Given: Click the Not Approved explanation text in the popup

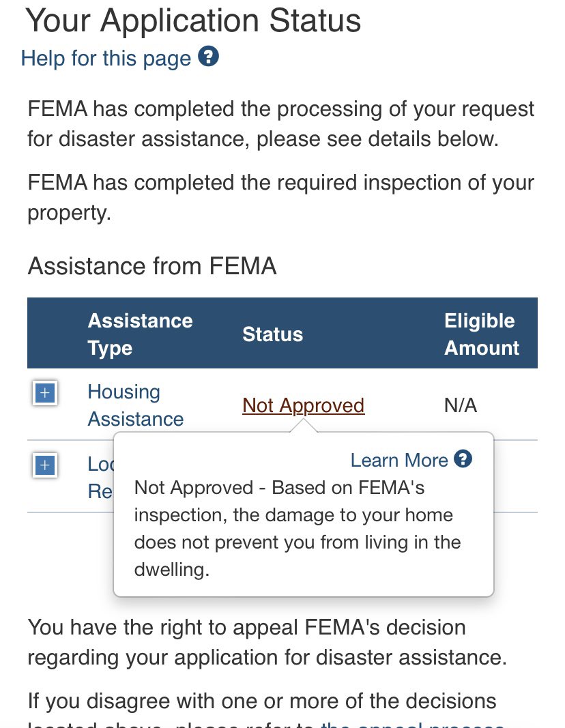Looking at the screenshot, I should coord(297,528).
